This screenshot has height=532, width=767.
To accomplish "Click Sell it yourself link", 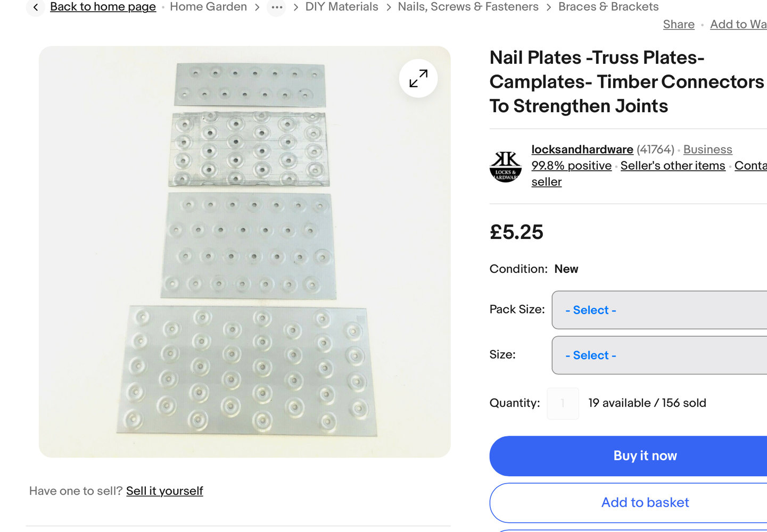I will (164, 491).
